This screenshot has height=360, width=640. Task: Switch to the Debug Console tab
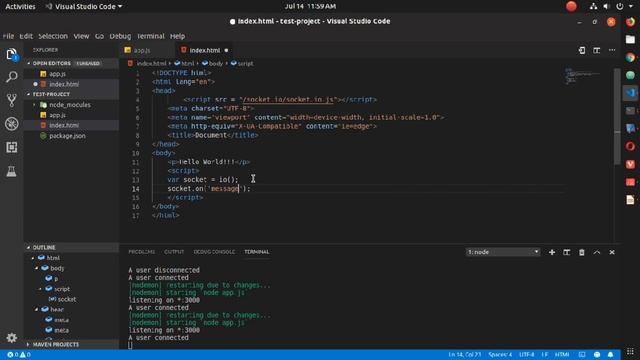(x=214, y=252)
